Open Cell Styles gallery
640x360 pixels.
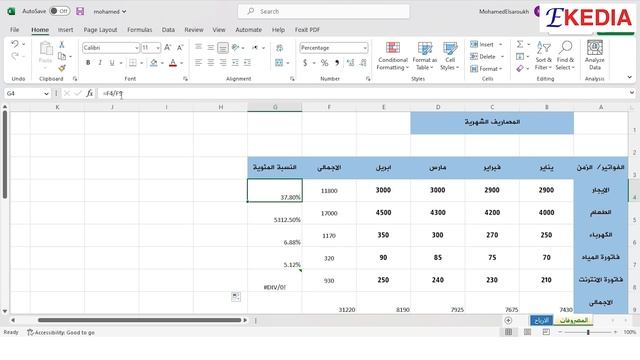pos(450,56)
